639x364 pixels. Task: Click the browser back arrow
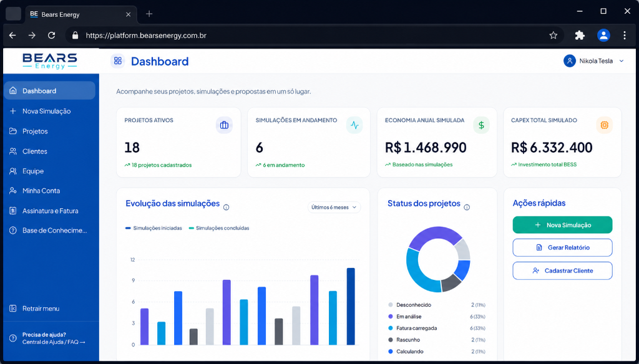click(12, 36)
